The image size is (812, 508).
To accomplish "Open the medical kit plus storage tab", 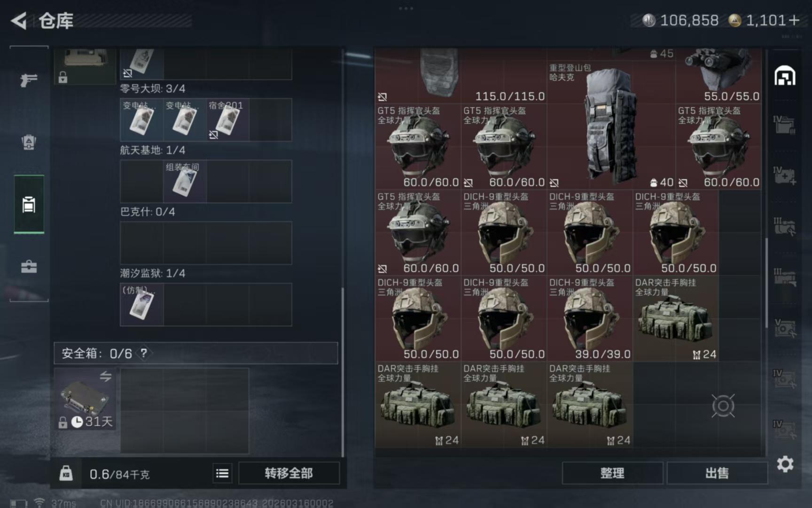I will [x=785, y=175].
